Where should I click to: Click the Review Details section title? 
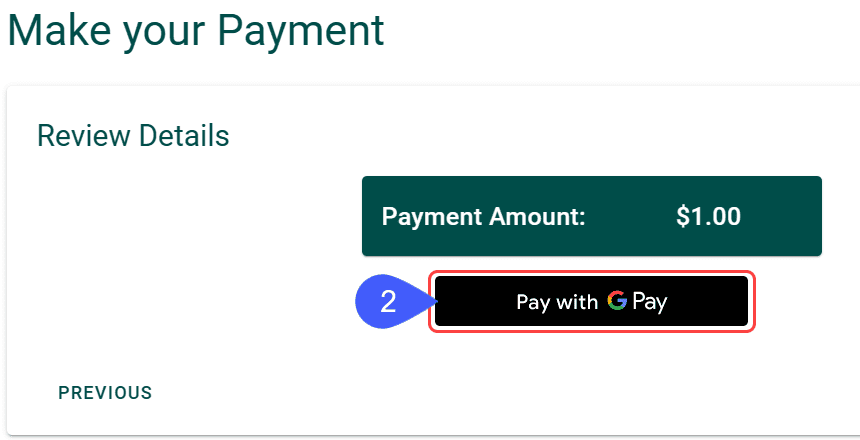pyautogui.click(x=133, y=136)
